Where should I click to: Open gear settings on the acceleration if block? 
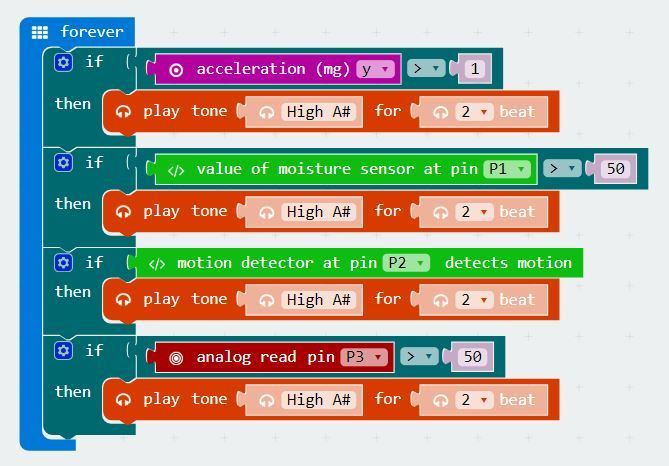[x=64, y=63]
